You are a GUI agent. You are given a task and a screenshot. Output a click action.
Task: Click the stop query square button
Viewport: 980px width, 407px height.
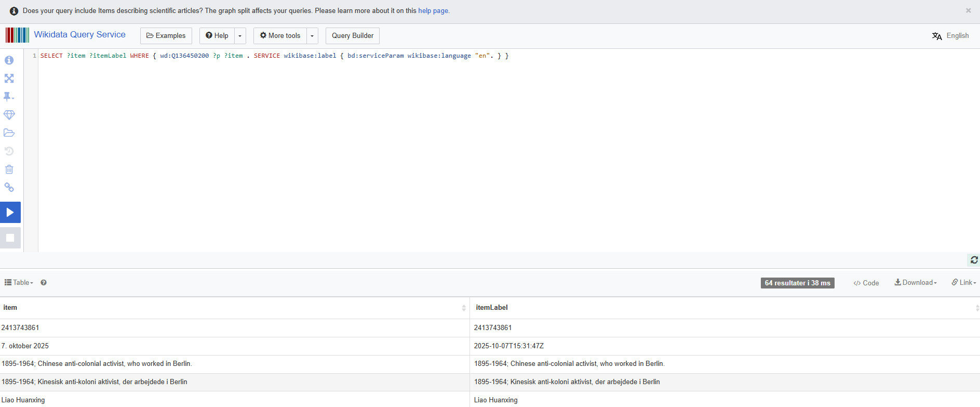coord(10,238)
